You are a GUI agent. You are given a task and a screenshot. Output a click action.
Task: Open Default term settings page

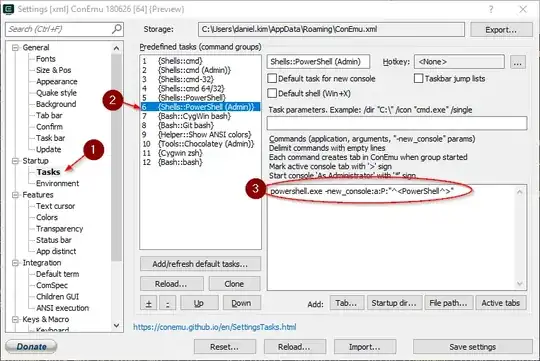pyautogui.click(x=58, y=274)
